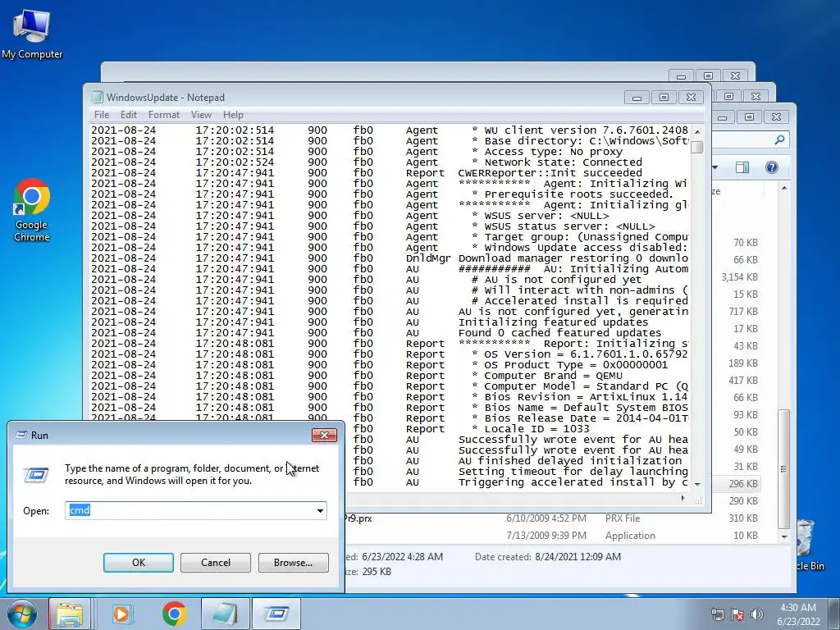Click Cancel in the Run dialog
This screenshot has width=840, height=630.
click(x=216, y=563)
